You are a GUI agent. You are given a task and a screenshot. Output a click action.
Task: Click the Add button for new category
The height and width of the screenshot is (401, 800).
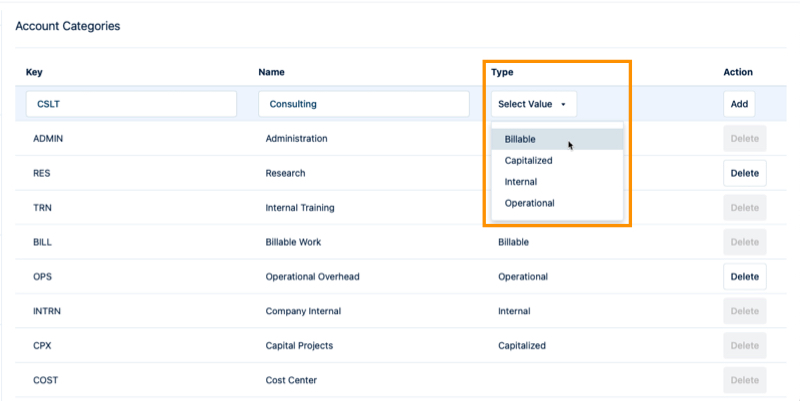pyautogui.click(x=739, y=104)
